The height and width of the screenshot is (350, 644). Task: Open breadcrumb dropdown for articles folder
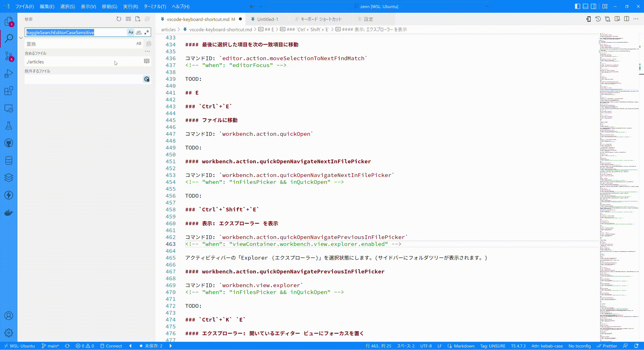point(168,30)
